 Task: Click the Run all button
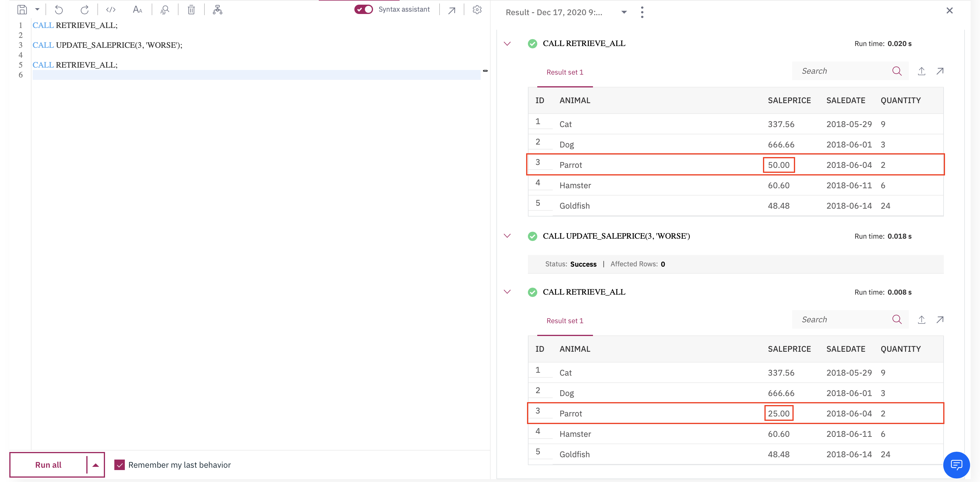tap(48, 465)
